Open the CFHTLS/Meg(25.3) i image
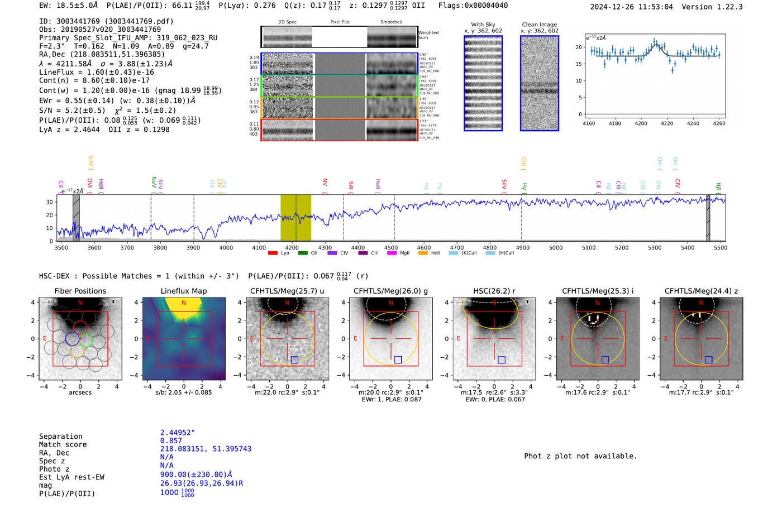 598,338
